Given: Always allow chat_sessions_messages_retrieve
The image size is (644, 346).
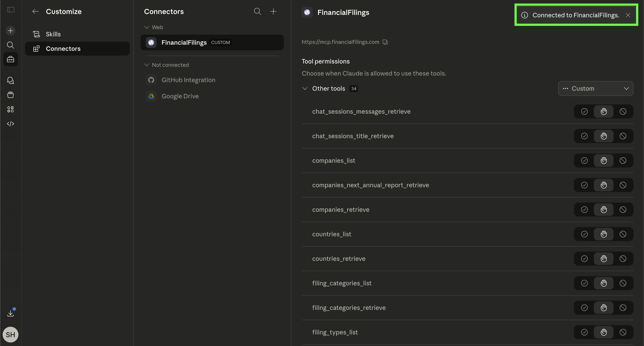Looking at the screenshot, I should 584,111.
